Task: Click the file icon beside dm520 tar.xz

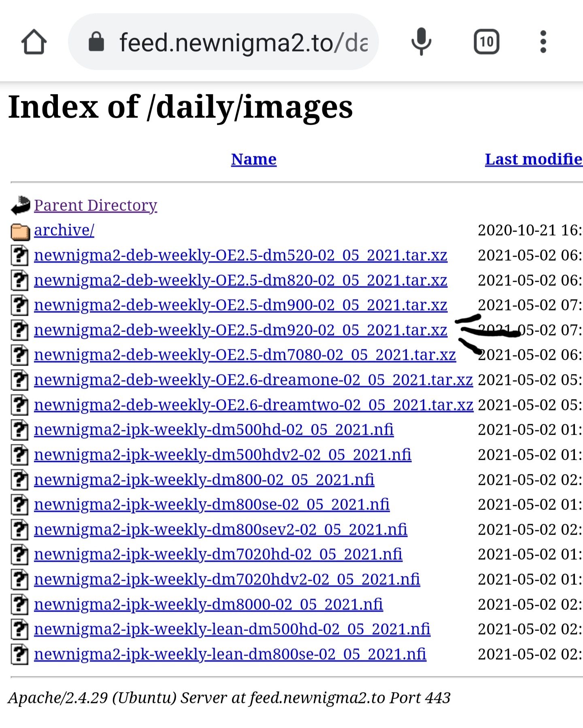Action: coord(19,256)
